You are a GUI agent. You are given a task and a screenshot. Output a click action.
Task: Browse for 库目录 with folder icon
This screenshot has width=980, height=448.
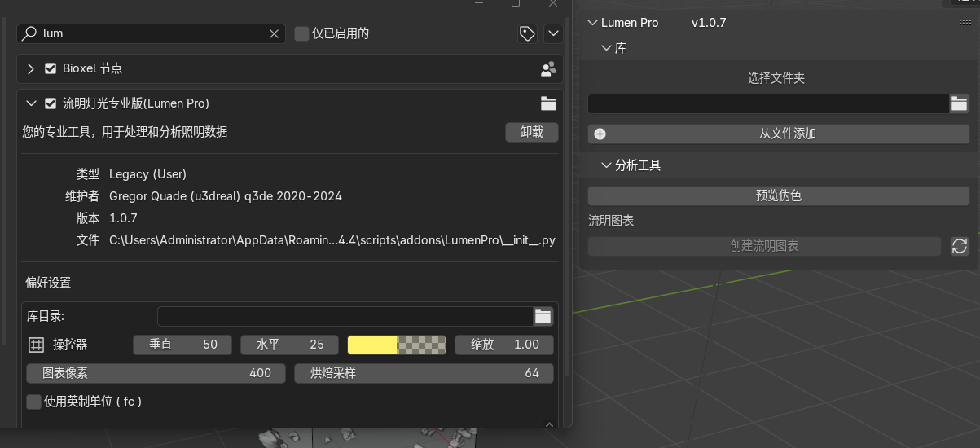(543, 316)
